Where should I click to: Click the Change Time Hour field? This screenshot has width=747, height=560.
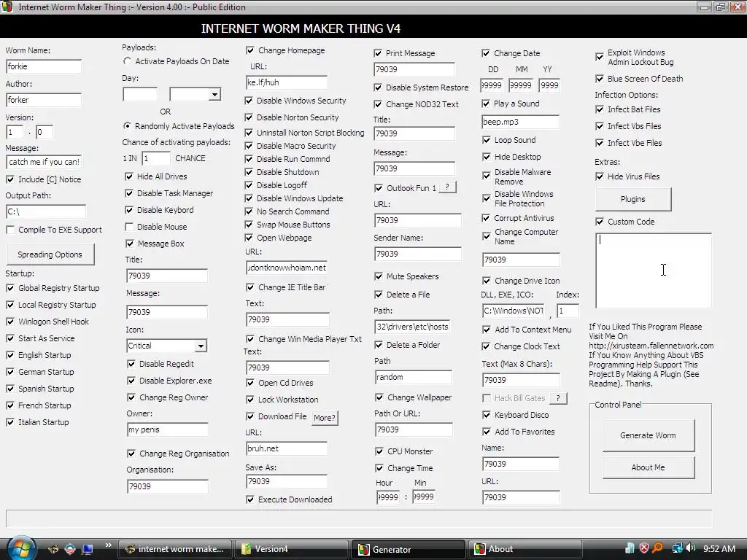tap(388, 497)
